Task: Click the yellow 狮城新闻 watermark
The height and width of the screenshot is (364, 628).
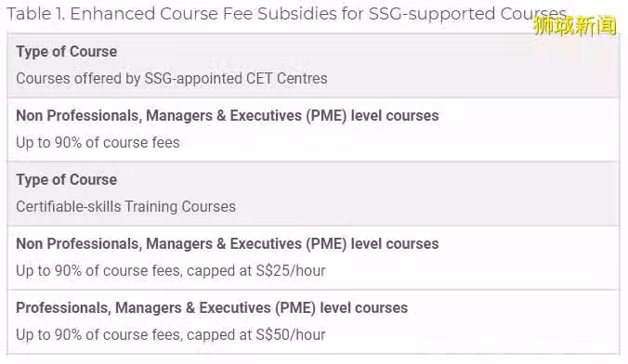Action: pyautogui.click(x=575, y=26)
